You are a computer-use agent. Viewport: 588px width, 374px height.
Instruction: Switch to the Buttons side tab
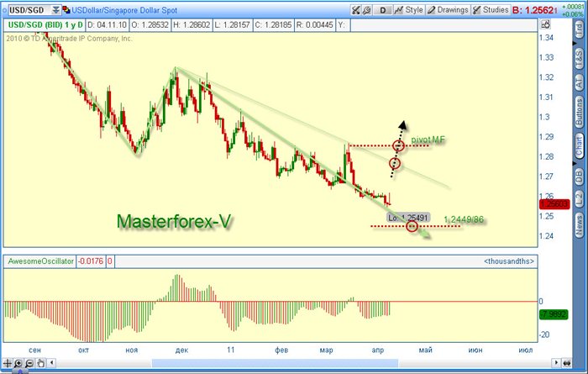[580, 112]
